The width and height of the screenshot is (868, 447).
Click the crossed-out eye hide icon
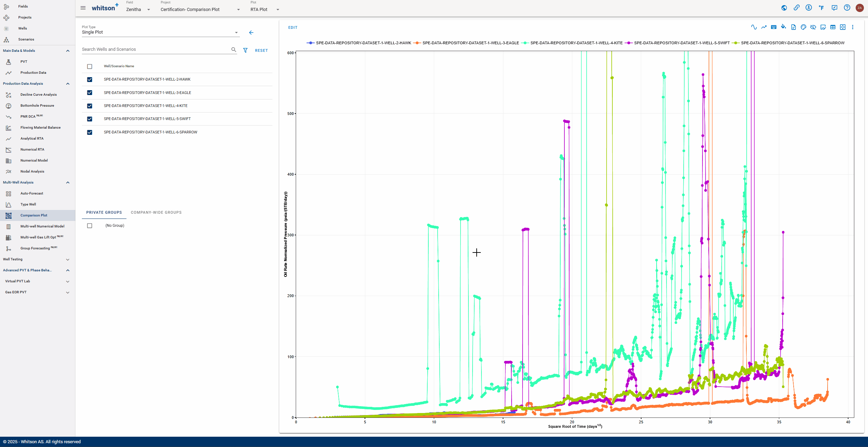(813, 27)
